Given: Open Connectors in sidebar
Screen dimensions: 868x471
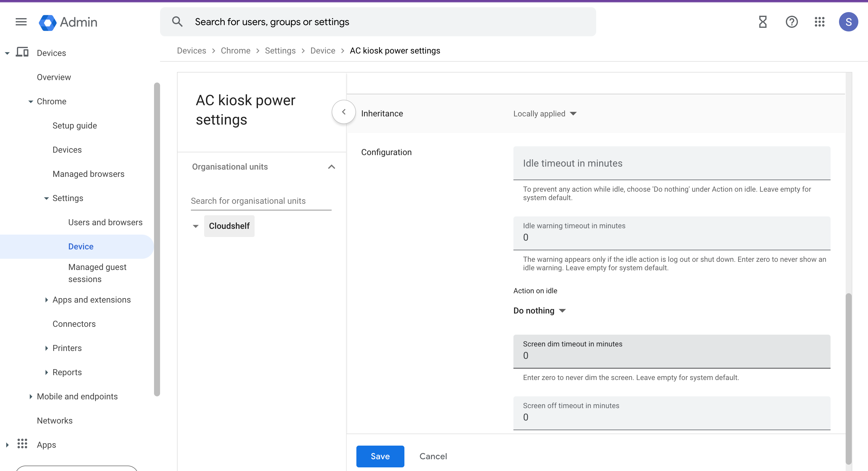Looking at the screenshot, I should point(74,324).
